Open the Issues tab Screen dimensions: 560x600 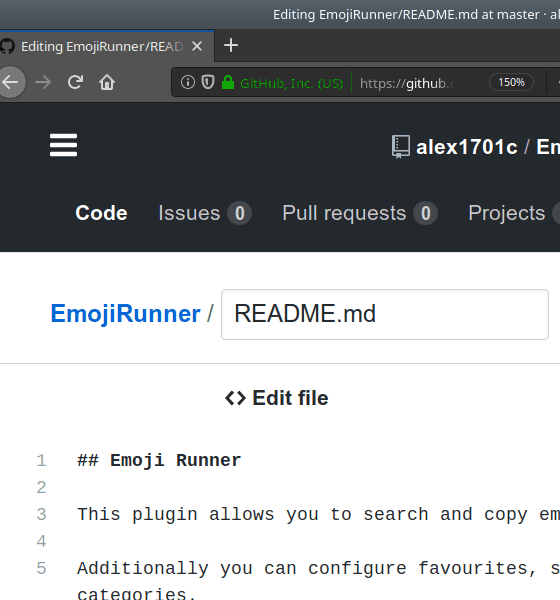coord(205,213)
